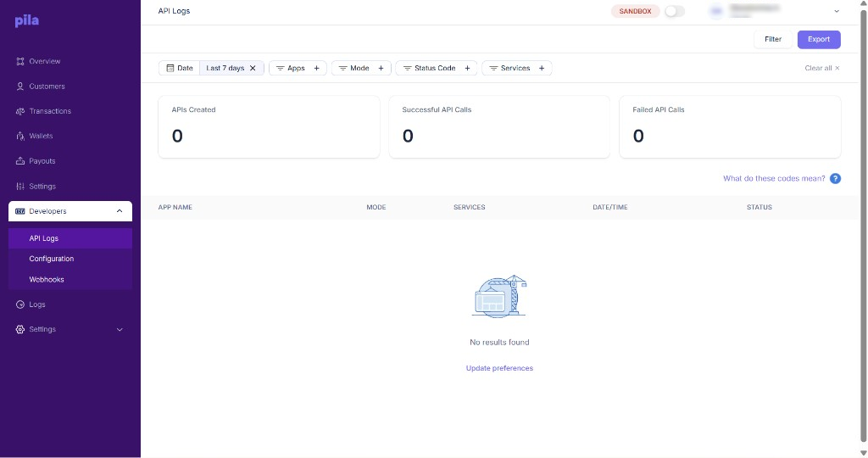This screenshot has height=458, width=868.
Task: Click the filter lines icon on Apps
Action: [280, 68]
